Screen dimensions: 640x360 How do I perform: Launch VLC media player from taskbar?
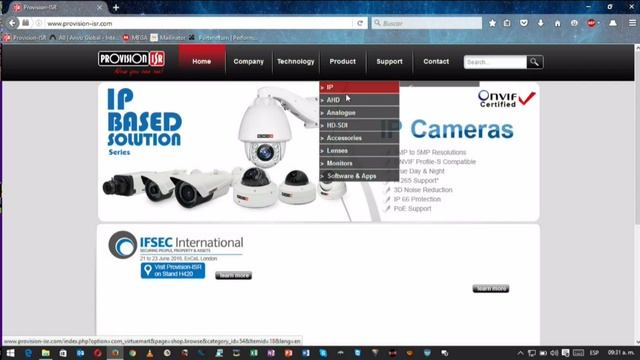(150, 353)
